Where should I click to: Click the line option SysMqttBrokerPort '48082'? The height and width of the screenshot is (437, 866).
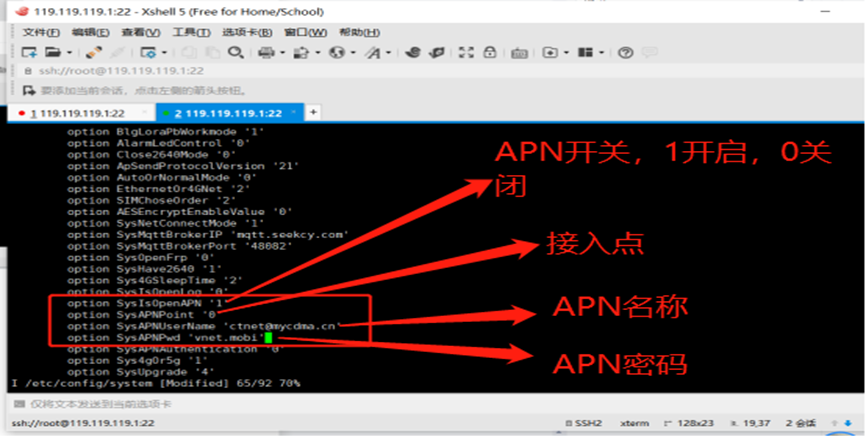click(x=180, y=246)
